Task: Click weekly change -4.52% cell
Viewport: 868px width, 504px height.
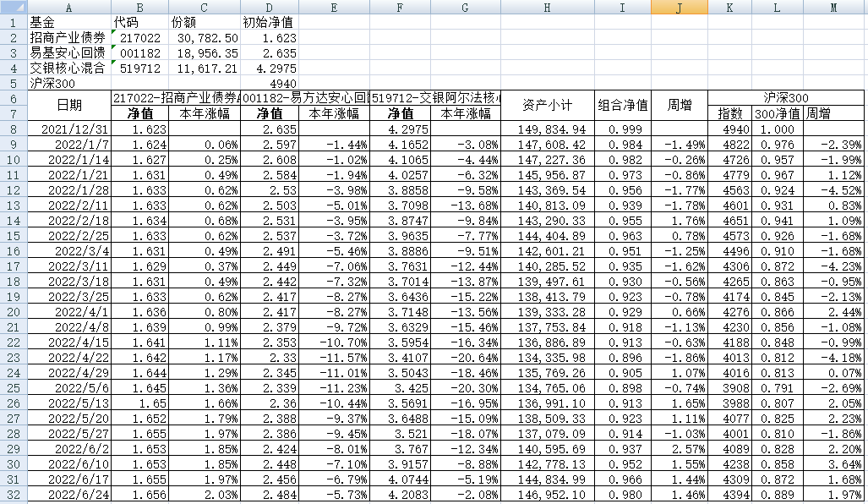Action: tap(833, 190)
